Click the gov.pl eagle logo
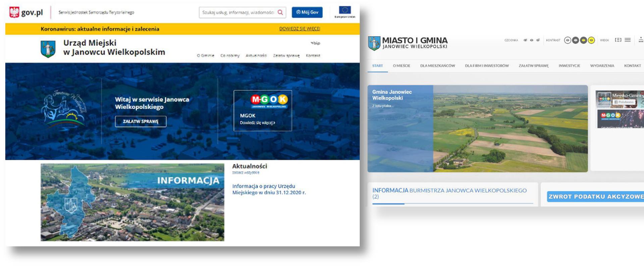The width and height of the screenshot is (644, 272). point(14,12)
